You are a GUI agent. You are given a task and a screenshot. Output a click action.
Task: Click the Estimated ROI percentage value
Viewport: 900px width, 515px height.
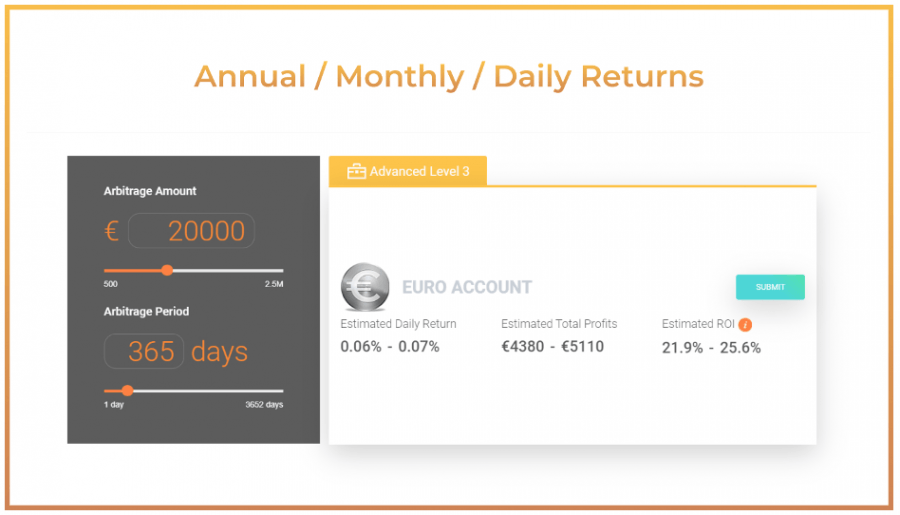(711, 348)
